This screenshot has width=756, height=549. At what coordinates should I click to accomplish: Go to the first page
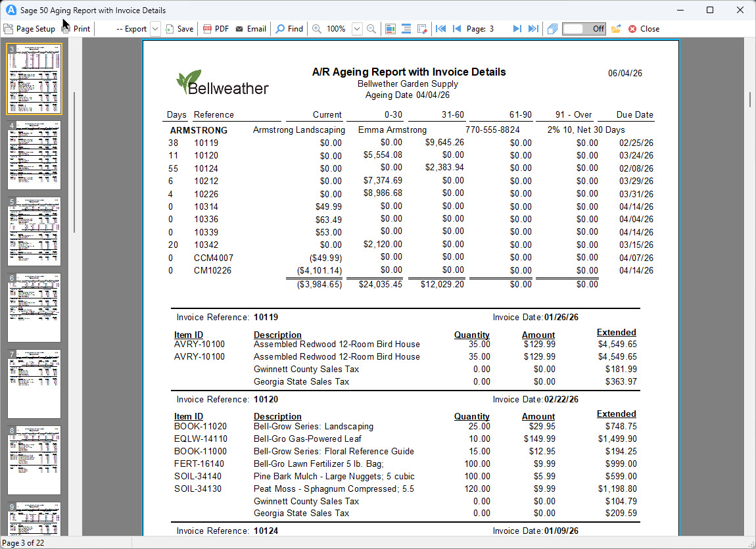pos(440,29)
